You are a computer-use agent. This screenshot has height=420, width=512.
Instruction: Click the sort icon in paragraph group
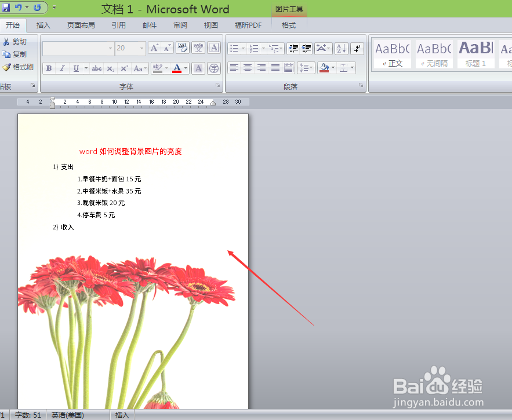coord(342,48)
